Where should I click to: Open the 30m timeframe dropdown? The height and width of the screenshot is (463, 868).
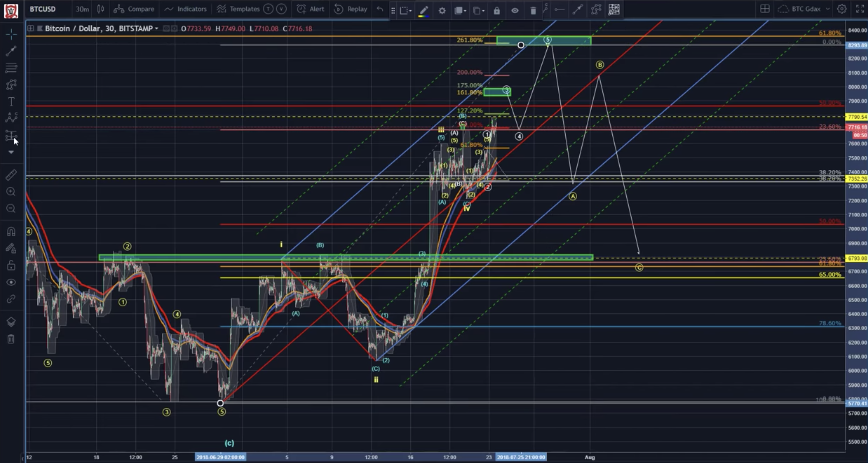click(x=82, y=9)
